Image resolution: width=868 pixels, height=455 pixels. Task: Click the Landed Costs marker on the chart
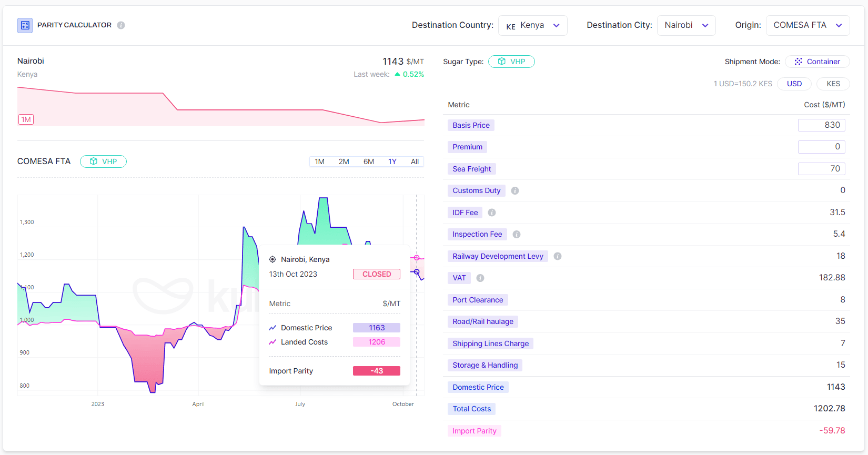point(417,258)
